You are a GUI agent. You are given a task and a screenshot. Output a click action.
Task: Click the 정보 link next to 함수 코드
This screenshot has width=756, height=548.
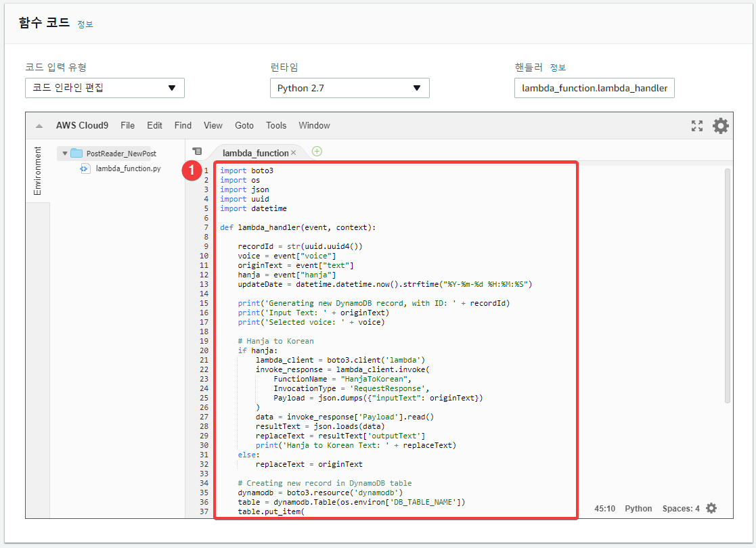[x=85, y=24]
